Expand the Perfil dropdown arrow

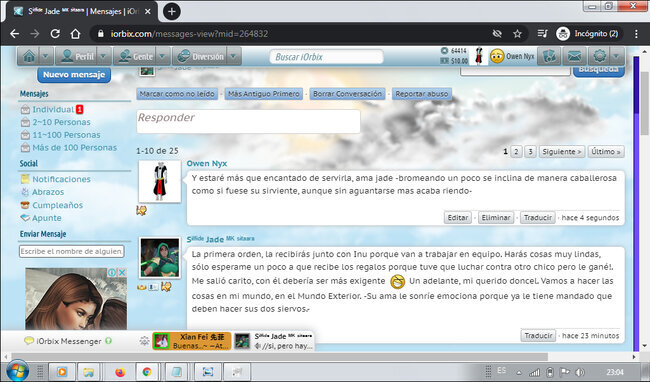[x=104, y=56]
